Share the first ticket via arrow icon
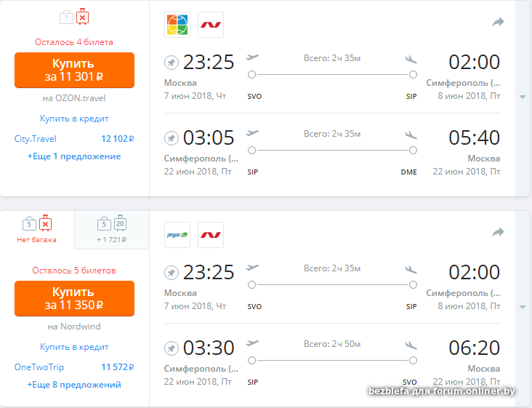Image resolution: width=532 pixels, height=408 pixels. (498, 23)
